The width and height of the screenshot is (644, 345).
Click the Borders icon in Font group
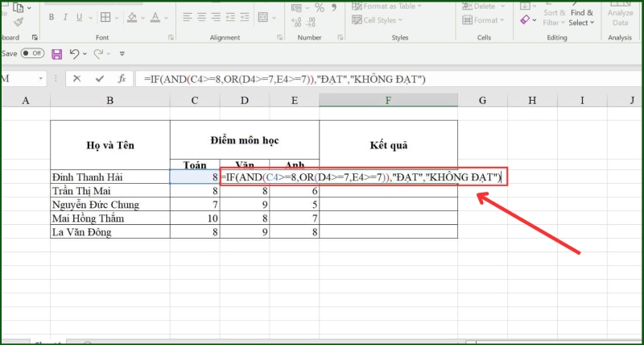[x=105, y=17]
